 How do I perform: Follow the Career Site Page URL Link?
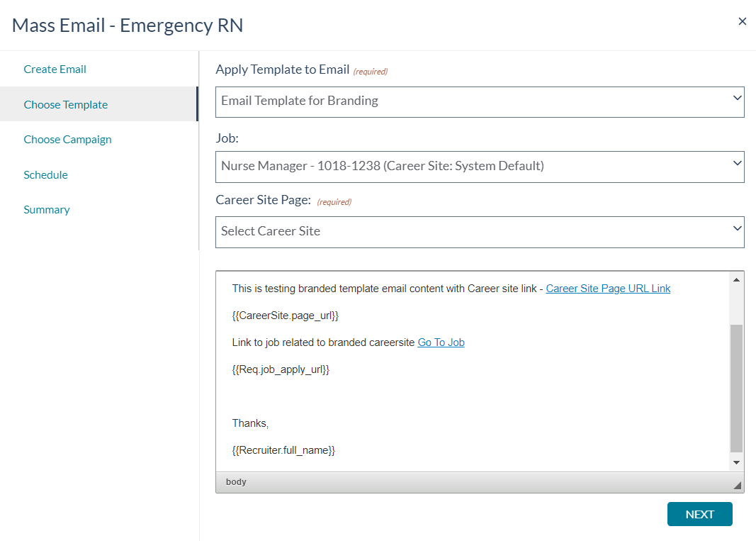608,289
